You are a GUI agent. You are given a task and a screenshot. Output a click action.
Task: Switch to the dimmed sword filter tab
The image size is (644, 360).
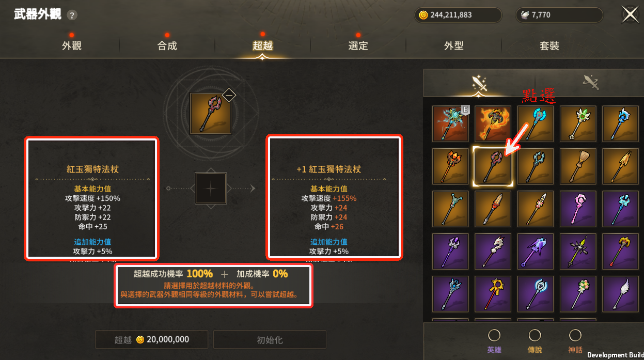coord(590,83)
